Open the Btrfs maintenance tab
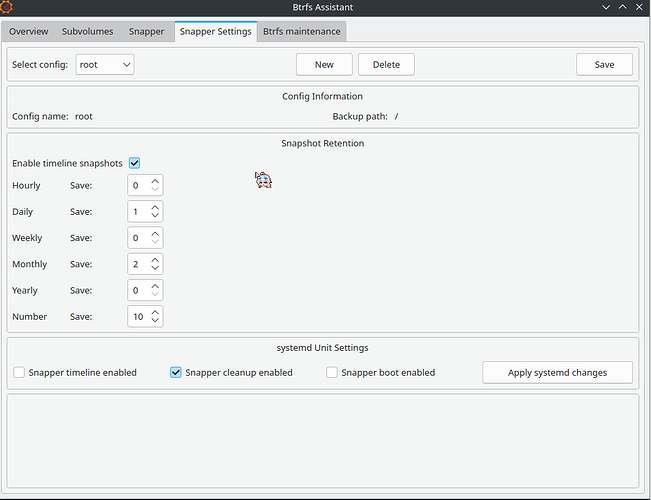The image size is (651, 500). 302,31
